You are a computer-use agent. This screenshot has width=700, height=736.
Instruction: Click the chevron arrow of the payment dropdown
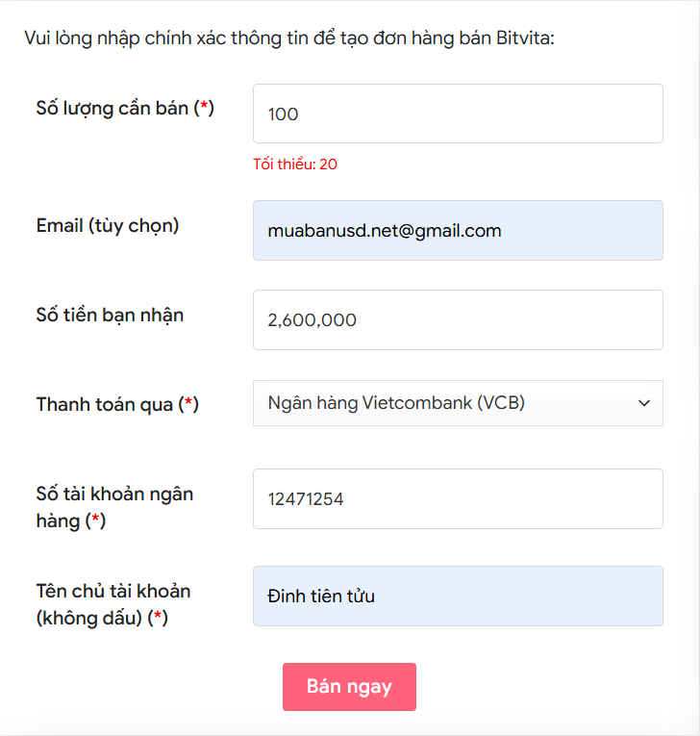[644, 403]
